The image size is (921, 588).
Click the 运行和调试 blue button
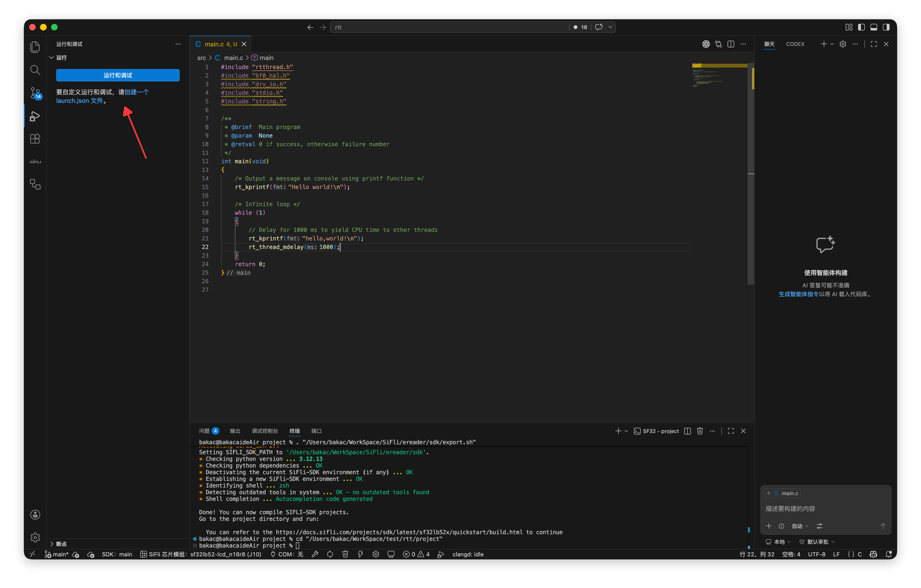pyautogui.click(x=117, y=75)
